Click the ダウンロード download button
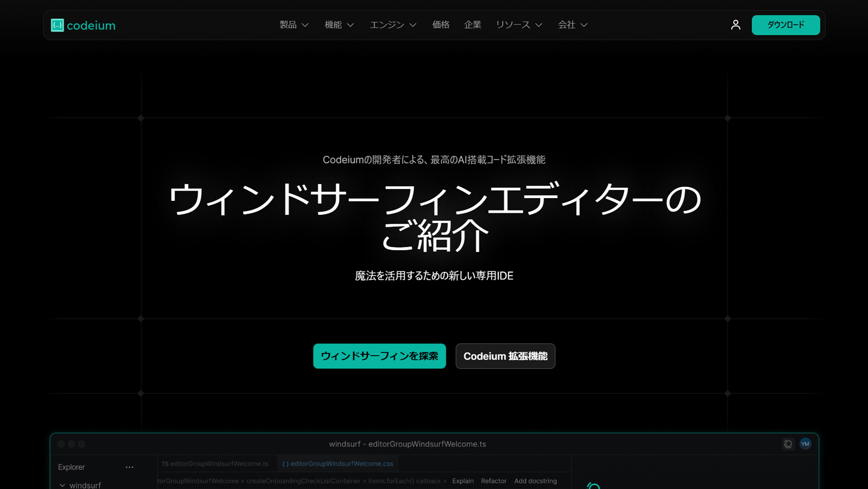The width and height of the screenshot is (868, 489). pos(786,25)
